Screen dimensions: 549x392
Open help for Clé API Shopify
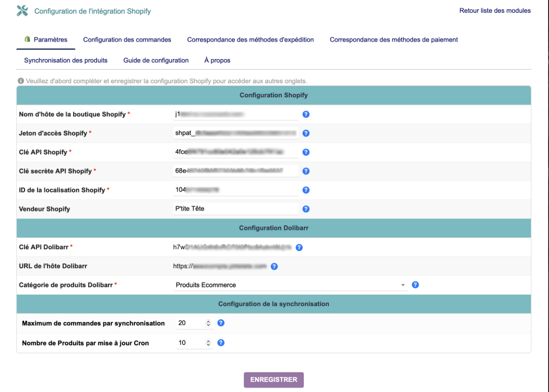[x=305, y=152]
